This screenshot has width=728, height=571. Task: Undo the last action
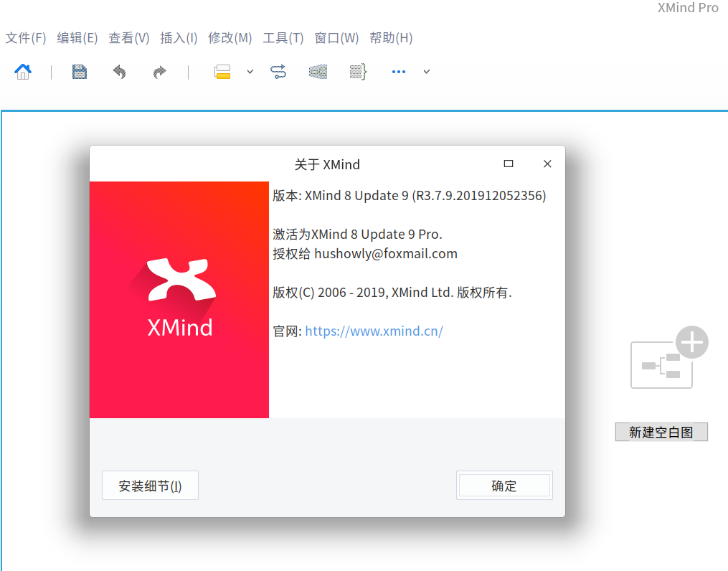click(119, 72)
